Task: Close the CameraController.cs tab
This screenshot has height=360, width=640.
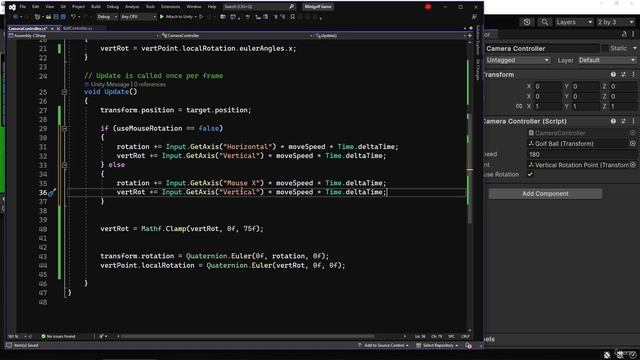Action: [x=58, y=29]
